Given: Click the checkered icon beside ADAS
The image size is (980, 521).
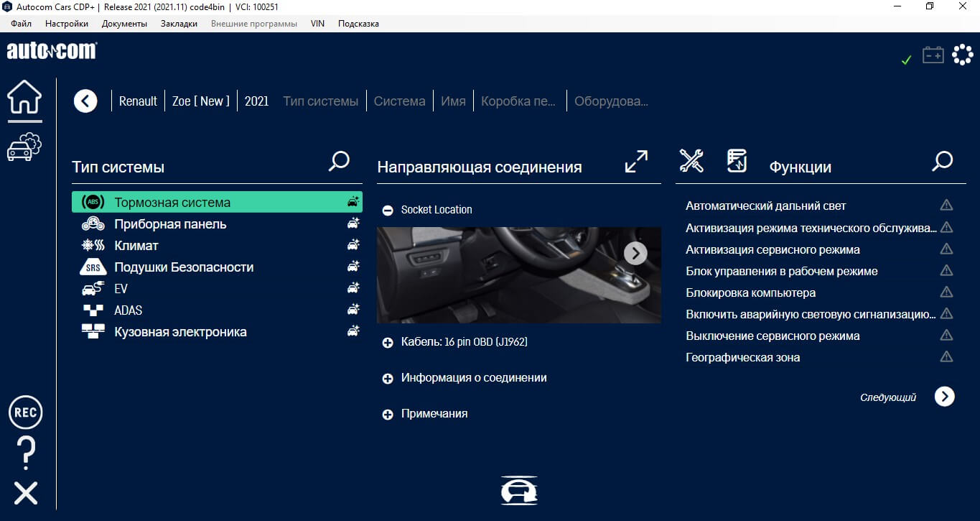Looking at the screenshot, I should coord(93,310).
